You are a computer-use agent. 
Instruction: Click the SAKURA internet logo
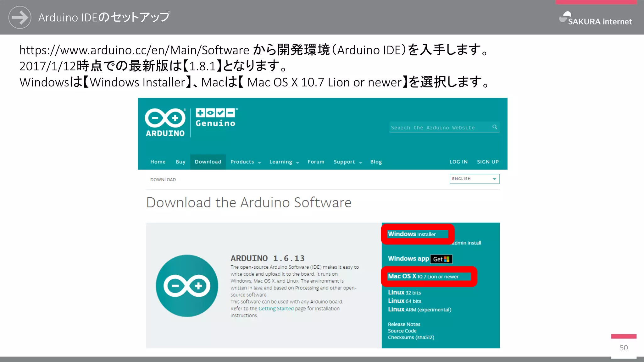[x=595, y=19]
